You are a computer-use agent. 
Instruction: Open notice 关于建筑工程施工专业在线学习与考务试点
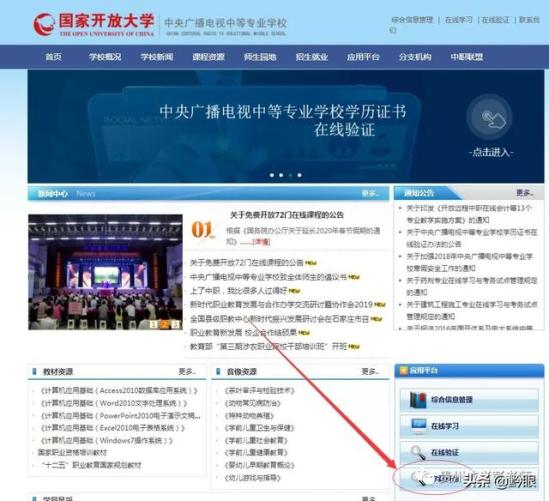point(472,311)
